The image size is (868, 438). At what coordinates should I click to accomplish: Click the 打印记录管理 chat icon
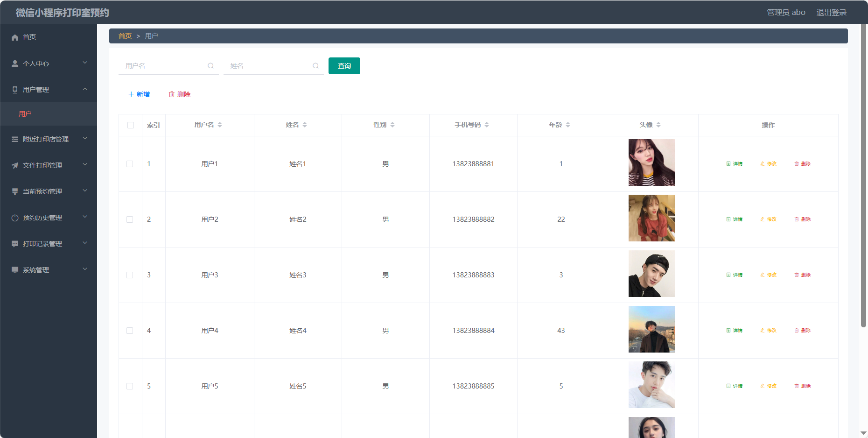click(x=15, y=244)
